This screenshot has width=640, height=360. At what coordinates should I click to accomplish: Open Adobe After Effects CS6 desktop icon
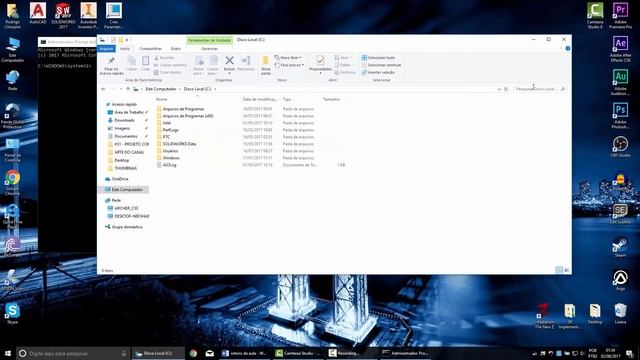(620, 49)
